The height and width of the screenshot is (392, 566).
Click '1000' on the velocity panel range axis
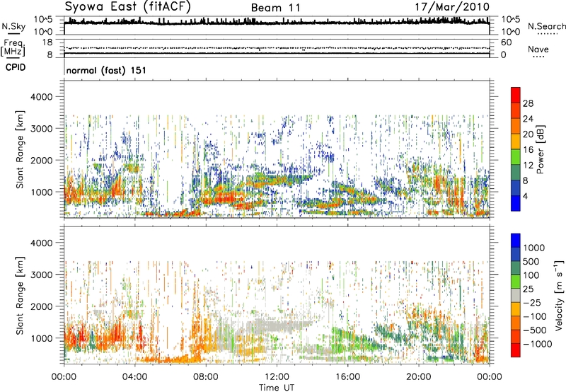[41, 339]
